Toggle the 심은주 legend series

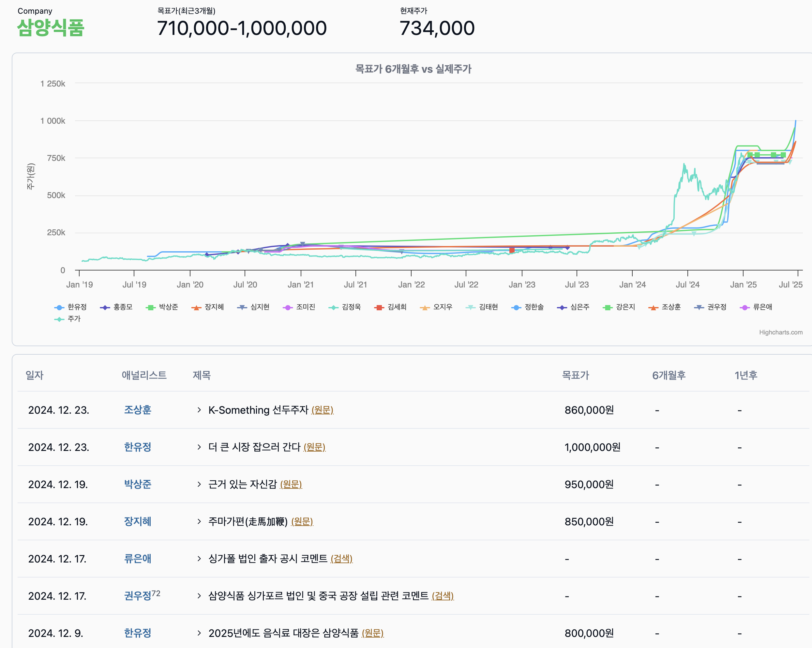click(574, 307)
